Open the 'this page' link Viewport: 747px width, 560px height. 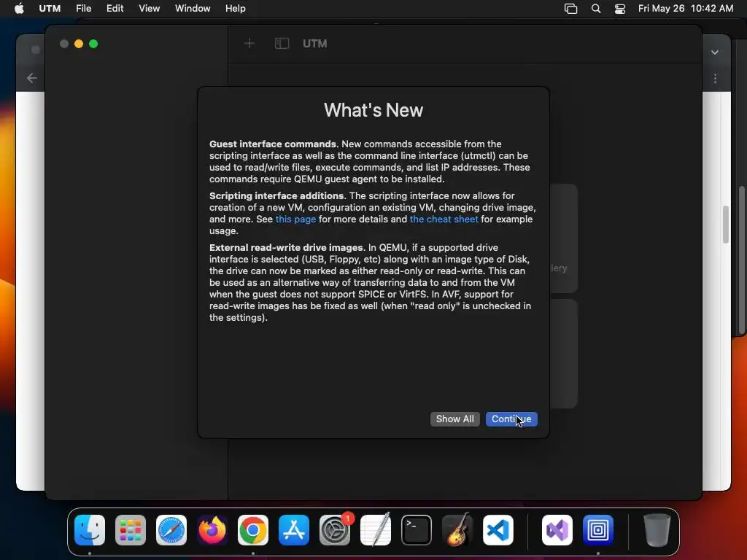click(x=295, y=219)
